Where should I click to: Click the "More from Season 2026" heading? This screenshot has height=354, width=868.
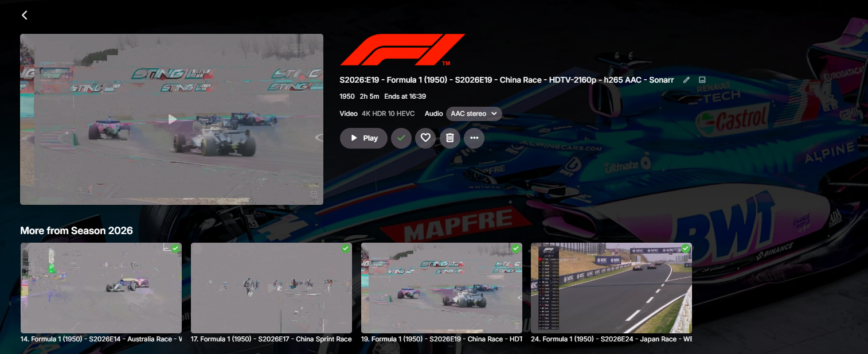click(x=76, y=231)
